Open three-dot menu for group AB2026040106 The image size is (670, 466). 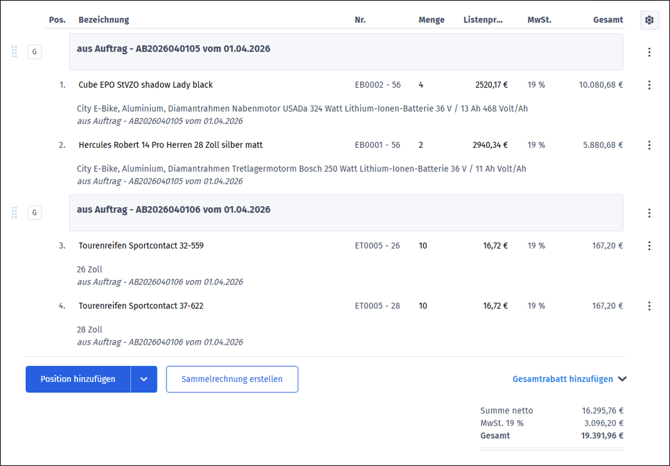pos(649,213)
